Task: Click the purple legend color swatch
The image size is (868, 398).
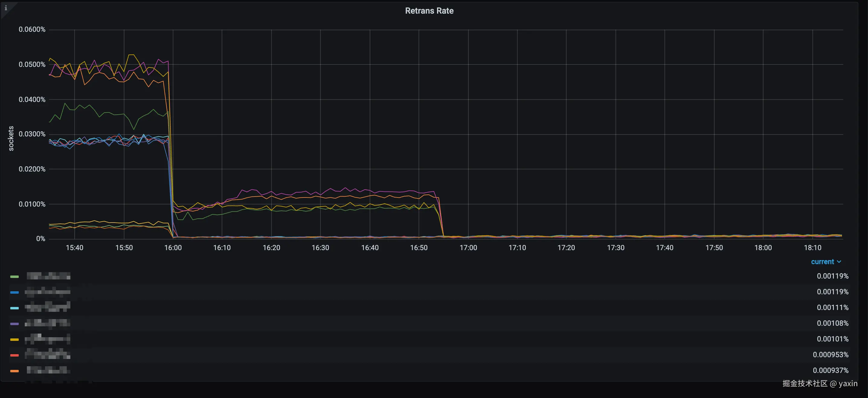Action: (x=14, y=324)
